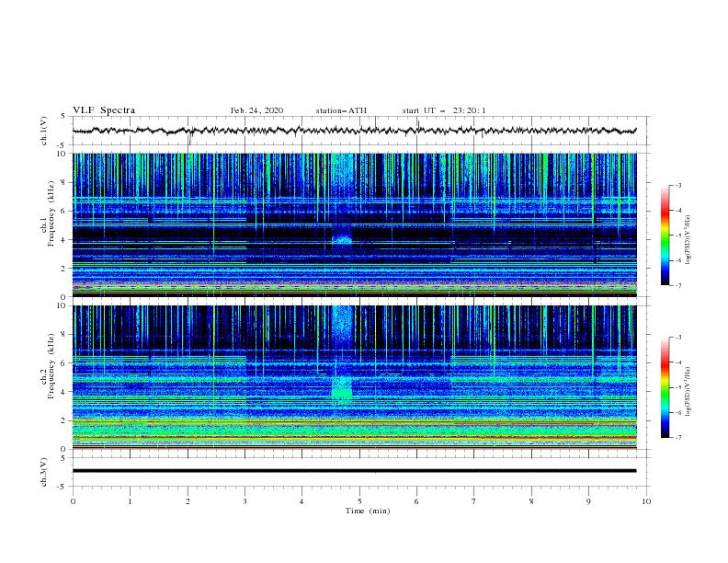Viewport: 728px width, 563px height.
Task: Click the "-7" label on ch.1 colorbar
Action: (678, 285)
